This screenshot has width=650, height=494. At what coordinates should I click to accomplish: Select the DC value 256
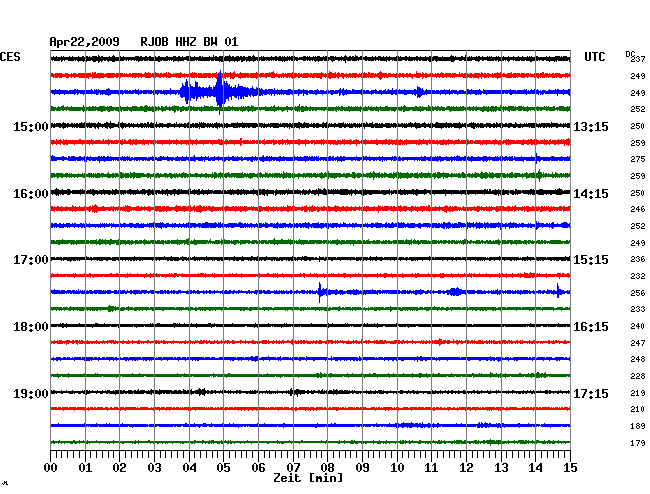[x=638, y=293]
